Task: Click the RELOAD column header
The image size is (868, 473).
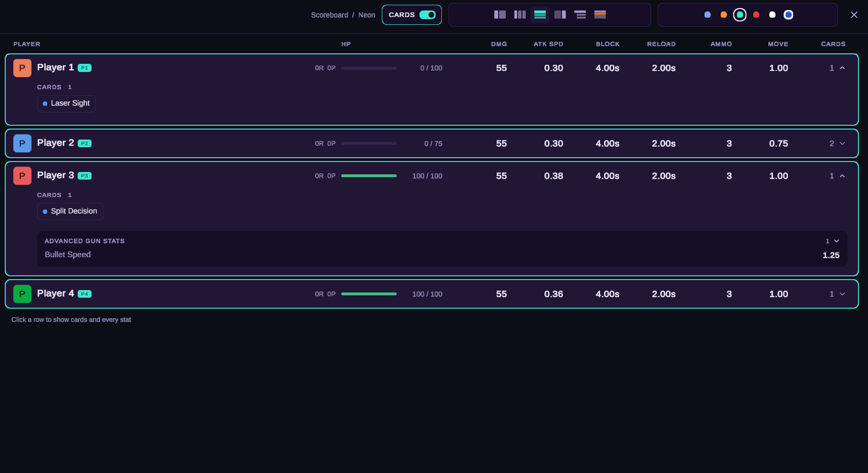Action: point(661,44)
